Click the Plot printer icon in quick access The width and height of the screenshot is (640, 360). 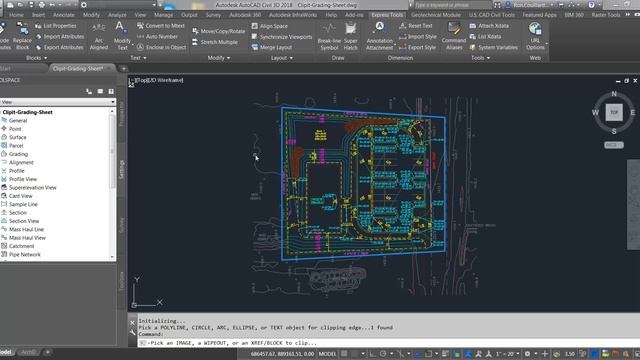tap(42, 5)
